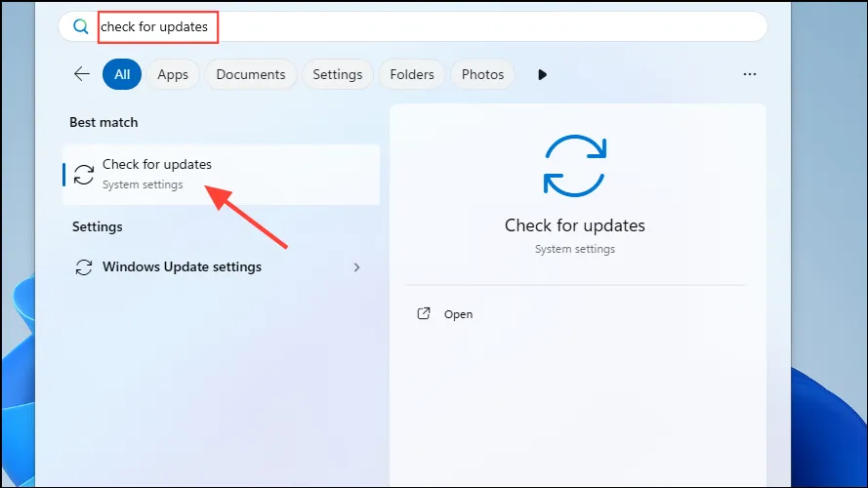Click sync icon beside Check for updates result

pos(84,175)
